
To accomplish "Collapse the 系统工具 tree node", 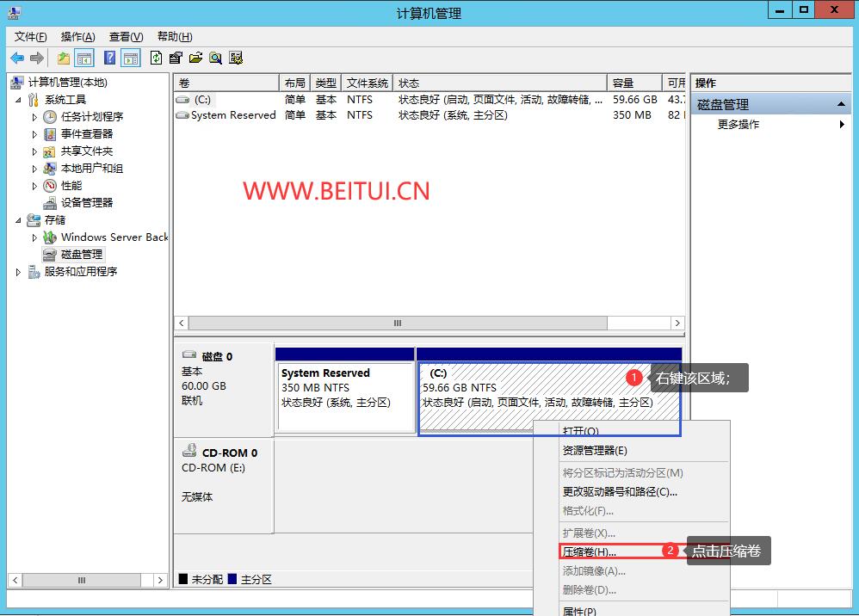I will [19, 100].
